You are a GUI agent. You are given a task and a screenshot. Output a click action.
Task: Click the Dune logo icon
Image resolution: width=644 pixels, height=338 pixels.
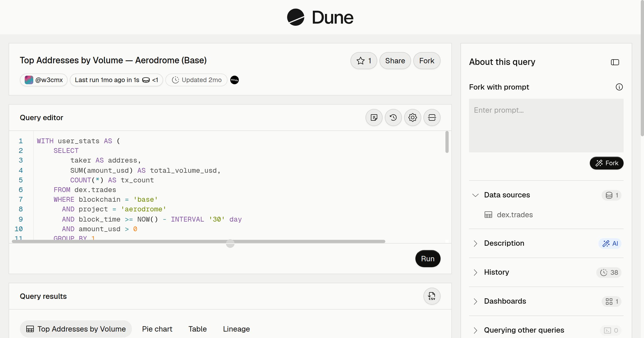pos(296,17)
